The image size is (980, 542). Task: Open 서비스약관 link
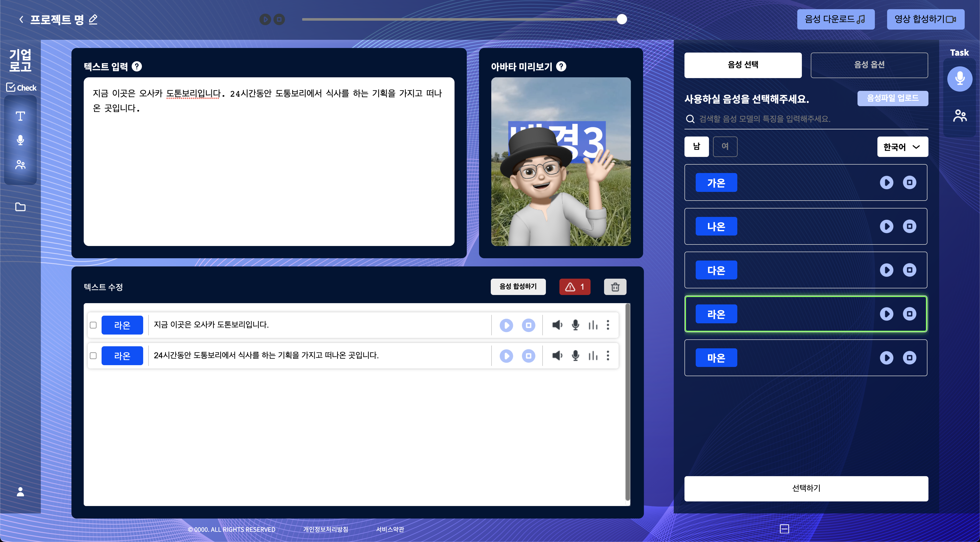point(390,529)
